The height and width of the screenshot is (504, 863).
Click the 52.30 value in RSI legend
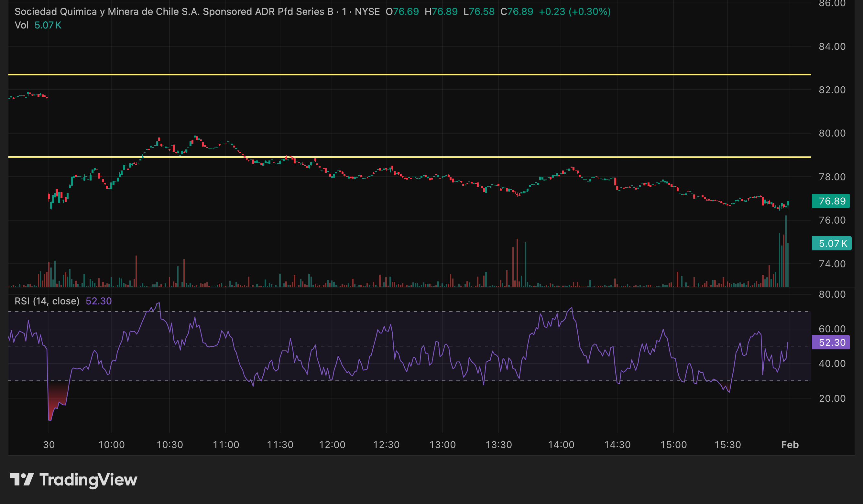tap(99, 301)
